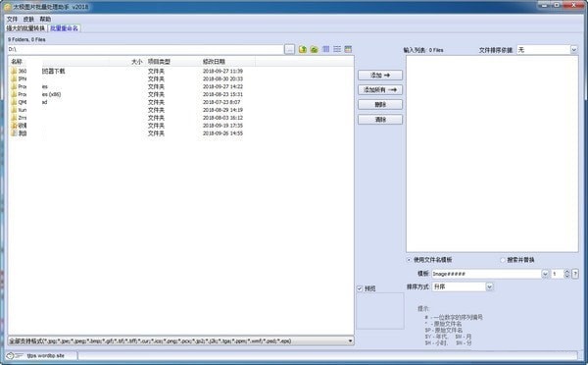The height and width of the screenshot is (365, 588).
Task: Select the folder icon of the 360 row
Action: tap(14, 71)
